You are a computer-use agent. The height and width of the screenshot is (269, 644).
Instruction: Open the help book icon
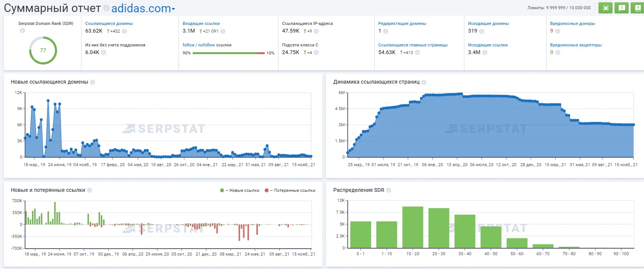pos(637,8)
